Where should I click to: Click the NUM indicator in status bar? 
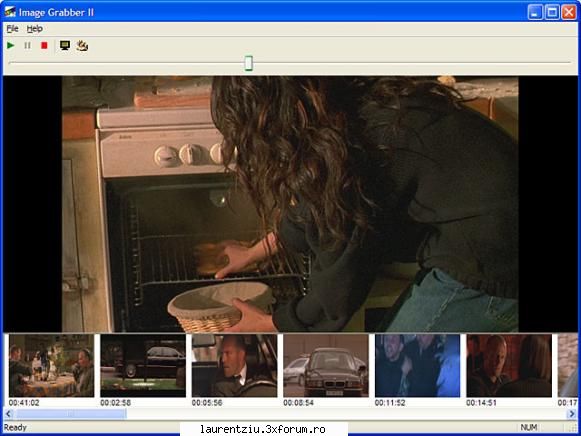pyautogui.click(x=529, y=427)
